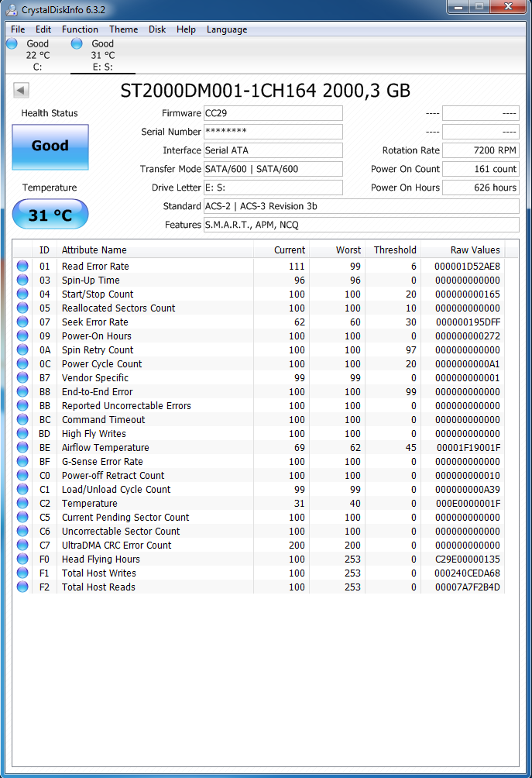Click the Current column header
This screenshot has height=778, width=532.
[282, 250]
